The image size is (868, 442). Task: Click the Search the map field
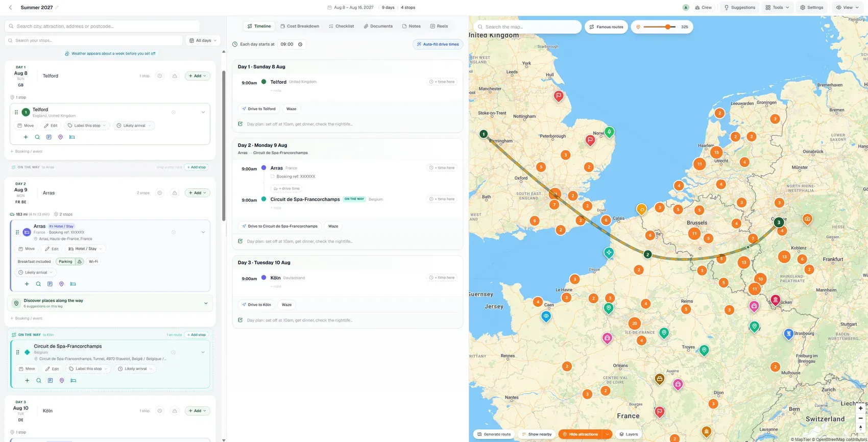click(x=527, y=27)
